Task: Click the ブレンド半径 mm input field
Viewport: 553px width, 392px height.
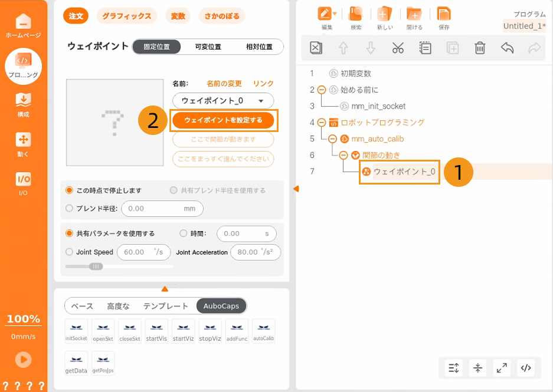Action: point(162,209)
